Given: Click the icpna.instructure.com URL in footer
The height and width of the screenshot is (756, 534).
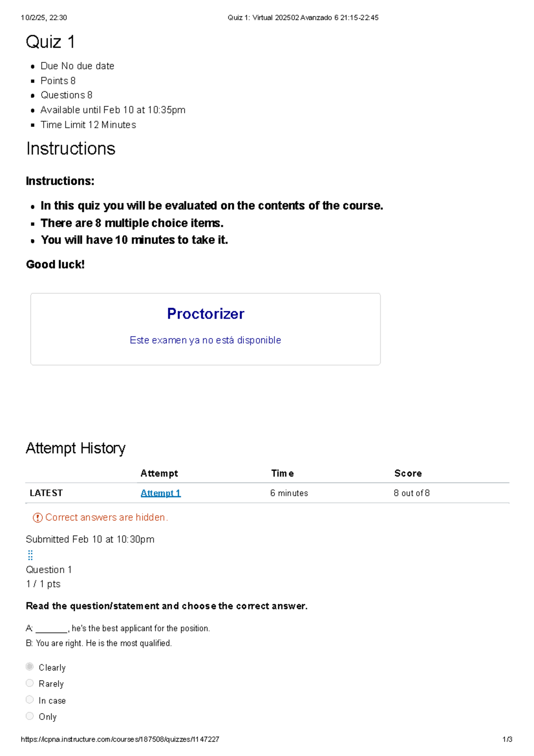Looking at the screenshot, I should 120,740.
